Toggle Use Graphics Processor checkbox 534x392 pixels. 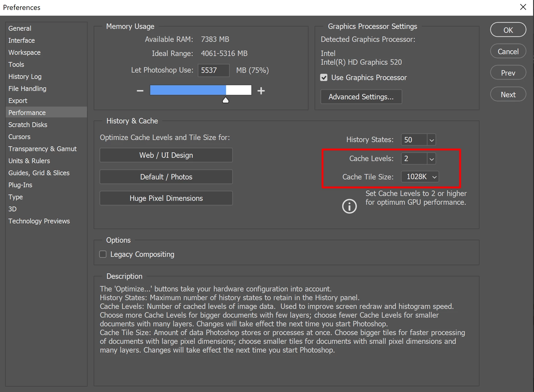point(324,78)
